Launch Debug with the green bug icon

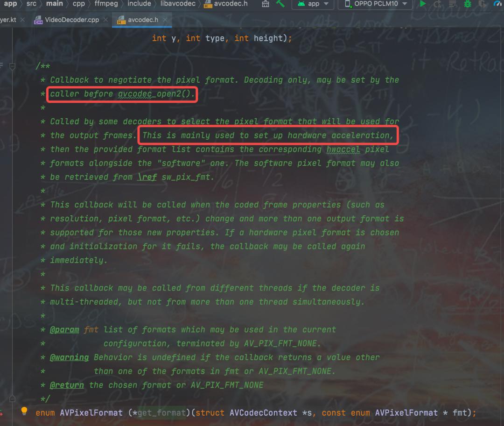click(x=468, y=4)
